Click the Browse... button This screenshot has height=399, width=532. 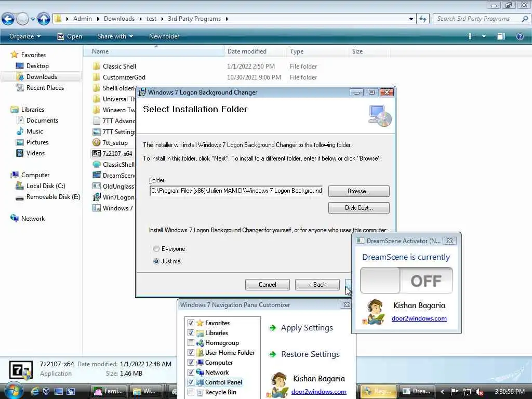pyautogui.click(x=358, y=191)
